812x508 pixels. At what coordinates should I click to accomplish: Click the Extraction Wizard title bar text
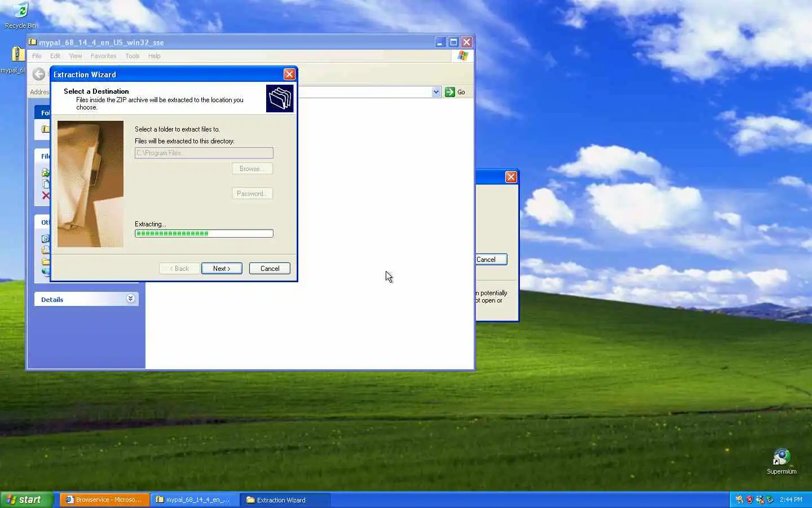[85, 75]
